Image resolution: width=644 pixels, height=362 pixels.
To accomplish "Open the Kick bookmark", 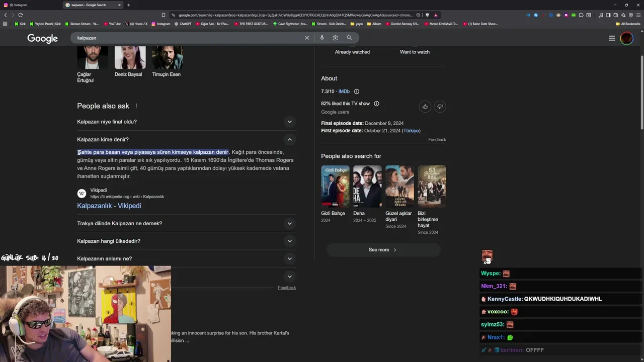I will pyautogui.click(x=20, y=24).
